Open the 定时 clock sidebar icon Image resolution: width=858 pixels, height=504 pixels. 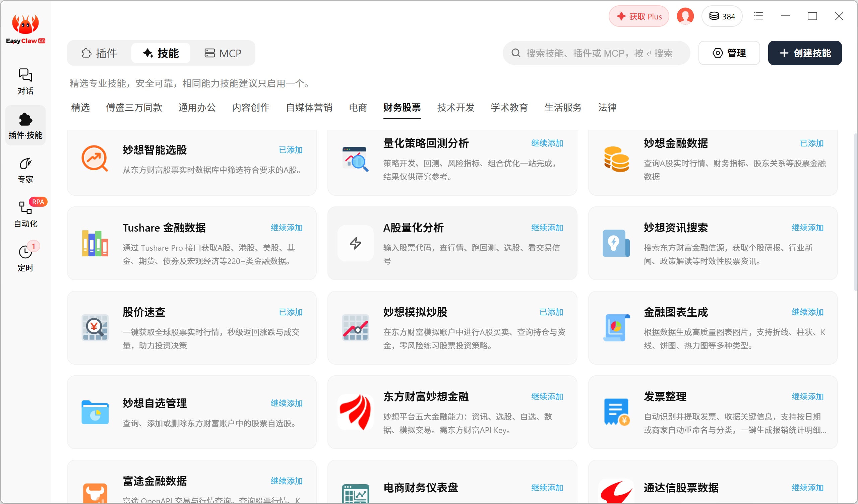point(25,258)
